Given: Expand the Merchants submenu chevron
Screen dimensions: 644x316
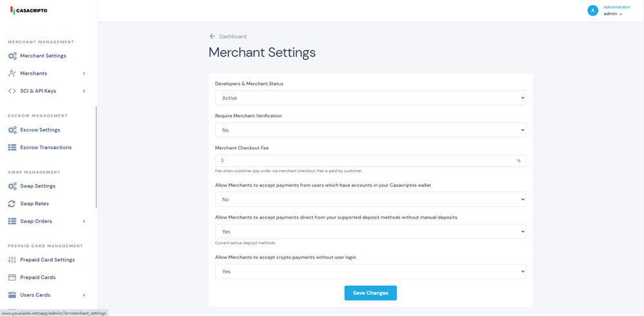Looking at the screenshot, I should pyautogui.click(x=84, y=74).
